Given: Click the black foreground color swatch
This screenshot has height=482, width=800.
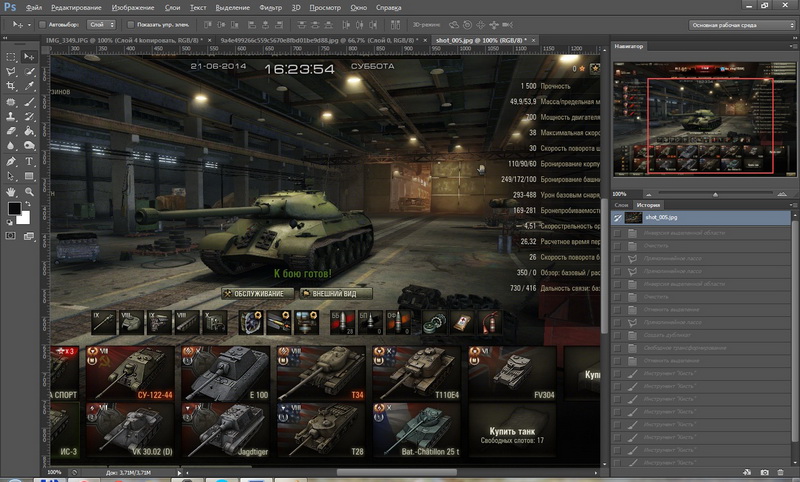Looking at the screenshot, I should (x=14, y=208).
